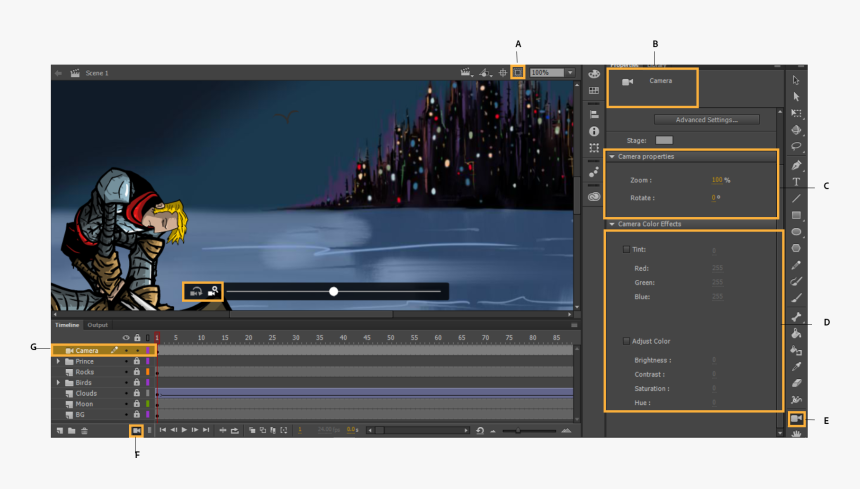Image resolution: width=860 pixels, height=489 pixels.
Task: Select the Lasso tool
Action: (x=796, y=146)
